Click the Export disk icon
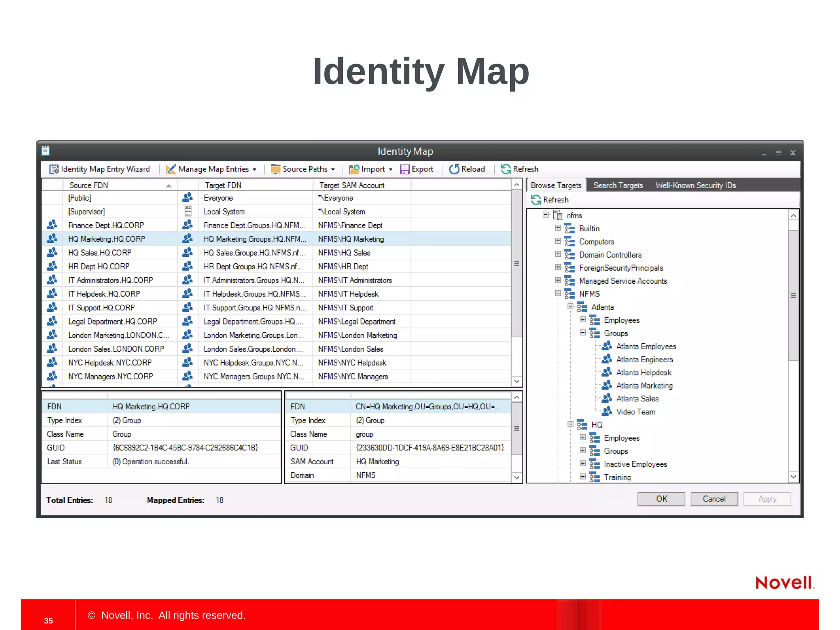Viewport: 840px width, 630px height. 405,169
